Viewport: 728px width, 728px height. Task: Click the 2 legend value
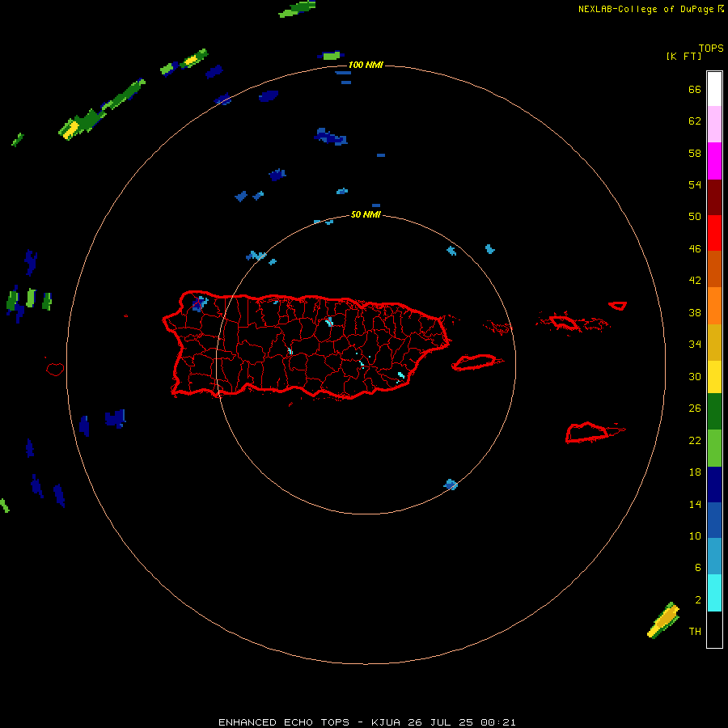[698, 600]
